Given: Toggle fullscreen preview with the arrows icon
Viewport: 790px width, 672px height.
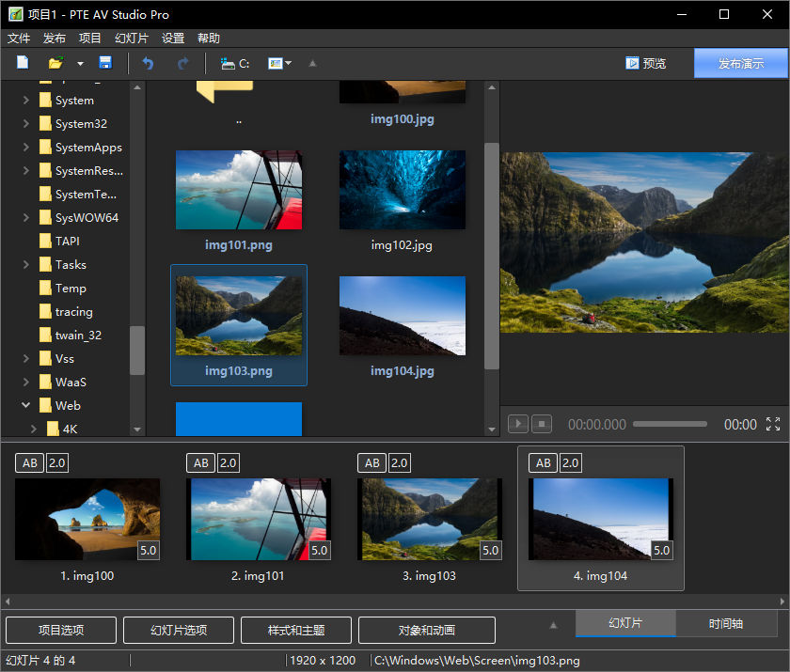Looking at the screenshot, I should (773, 424).
